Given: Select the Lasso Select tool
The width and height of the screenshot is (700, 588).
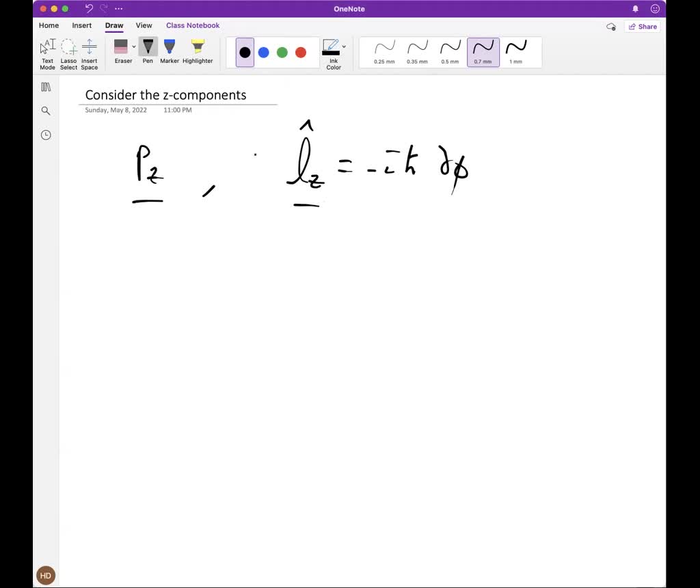Looking at the screenshot, I should pyautogui.click(x=68, y=53).
